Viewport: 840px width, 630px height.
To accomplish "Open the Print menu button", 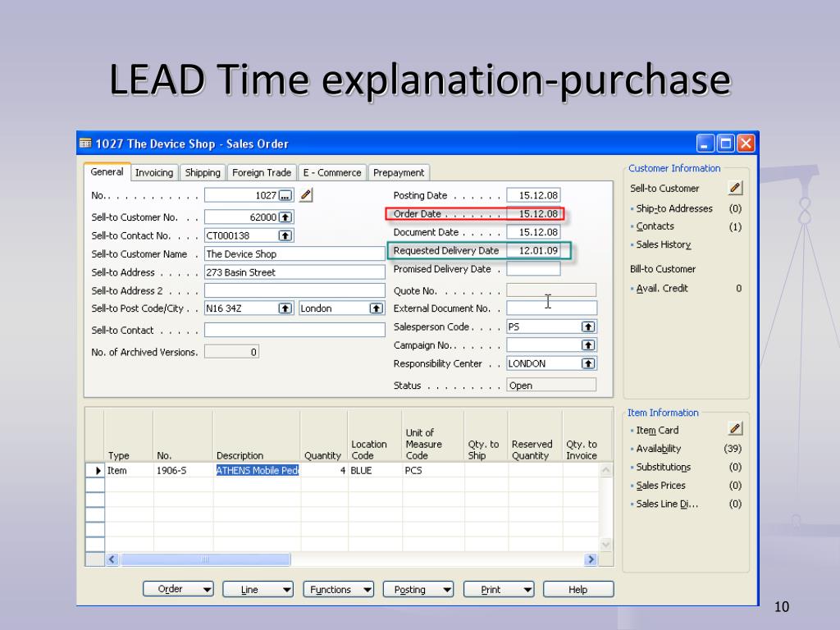I will point(498,589).
